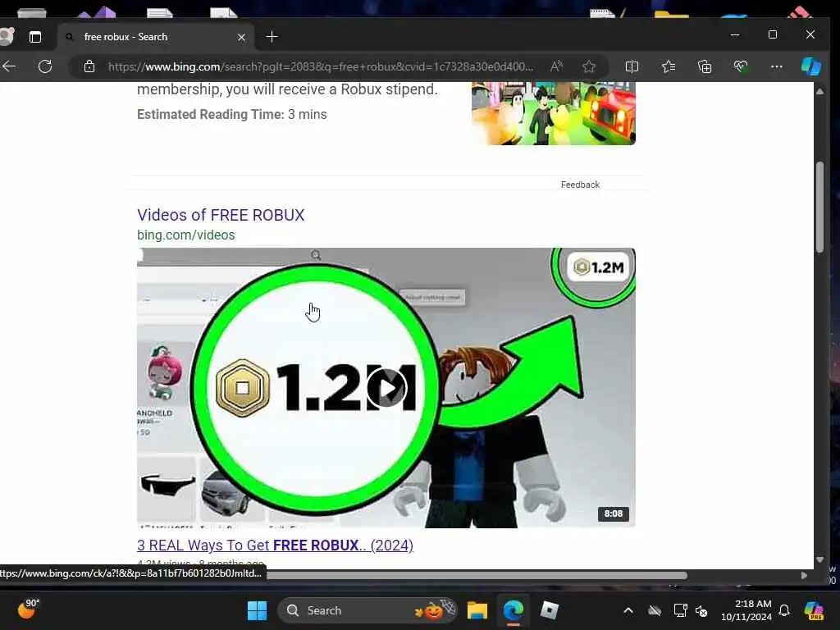The width and height of the screenshot is (840, 630).
Task: View site information lock icon
Action: click(89, 66)
